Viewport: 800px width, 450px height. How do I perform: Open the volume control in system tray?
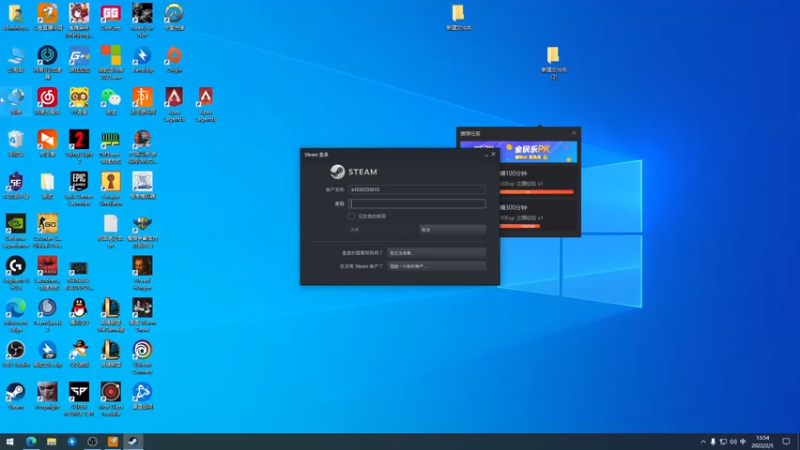(733, 442)
